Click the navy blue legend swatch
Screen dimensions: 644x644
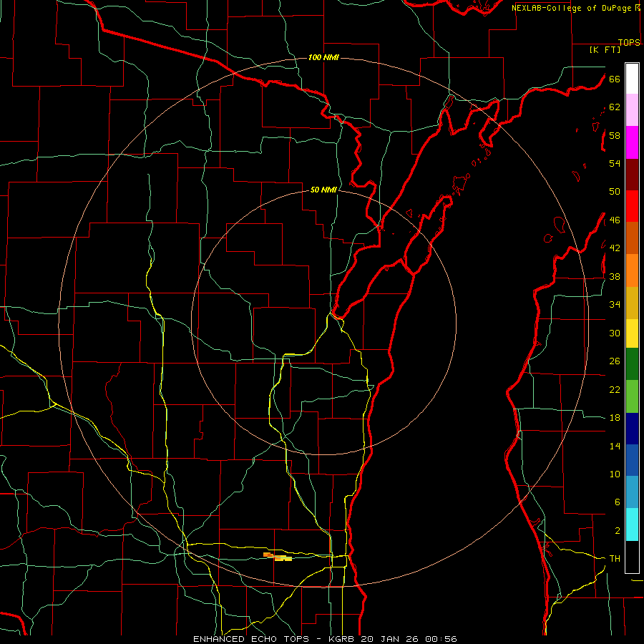[x=632, y=429]
